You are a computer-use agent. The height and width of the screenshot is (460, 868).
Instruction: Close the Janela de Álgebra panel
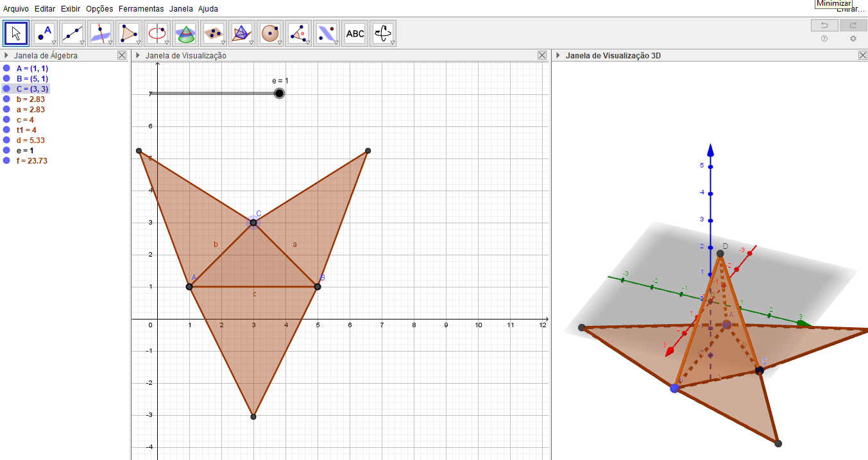coord(122,56)
